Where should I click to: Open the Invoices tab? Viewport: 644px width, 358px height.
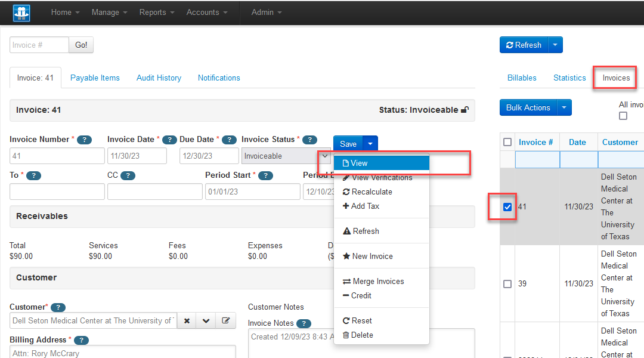pyautogui.click(x=615, y=78)
